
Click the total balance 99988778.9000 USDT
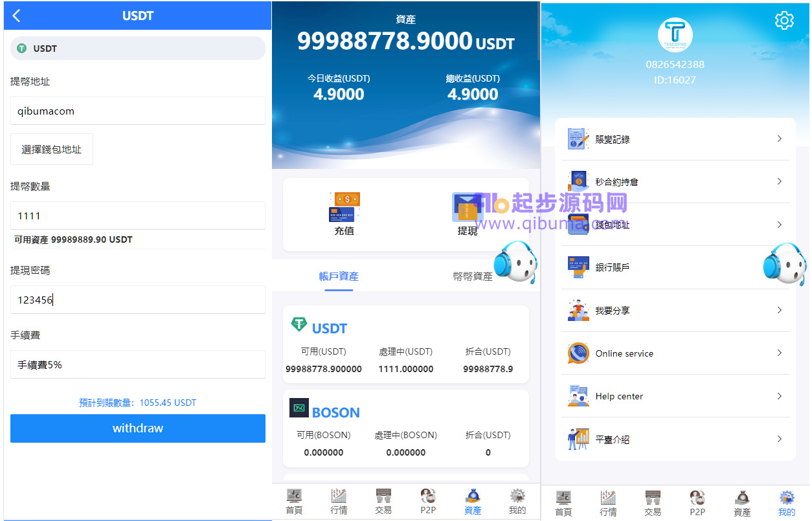[x=406, y=41]
